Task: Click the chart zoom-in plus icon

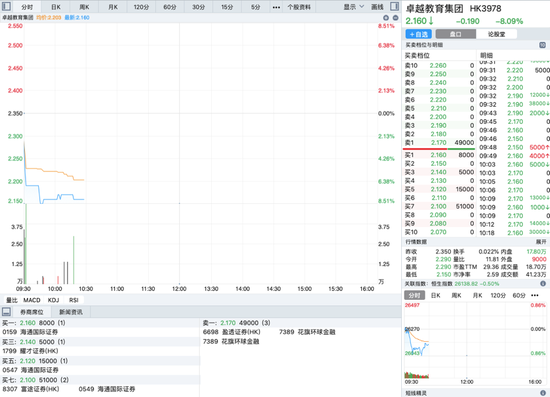Action: pos(386,18)
